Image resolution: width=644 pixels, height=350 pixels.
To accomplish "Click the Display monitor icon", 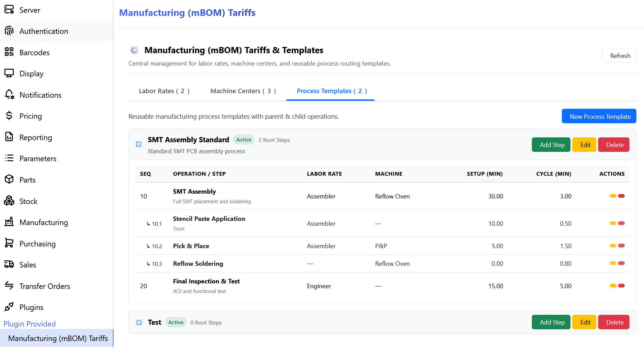I will (9, 73).
